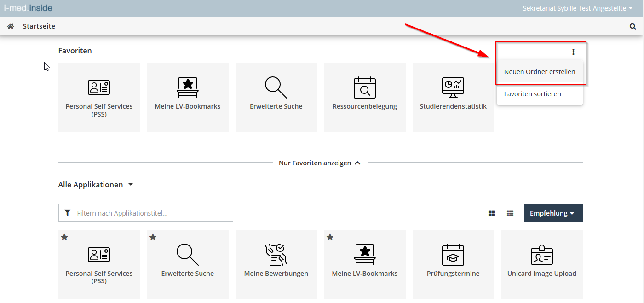Collapse with Nur Favoriten anzeigen button
The image size is (644, 303).
click(x=320, y=163)
